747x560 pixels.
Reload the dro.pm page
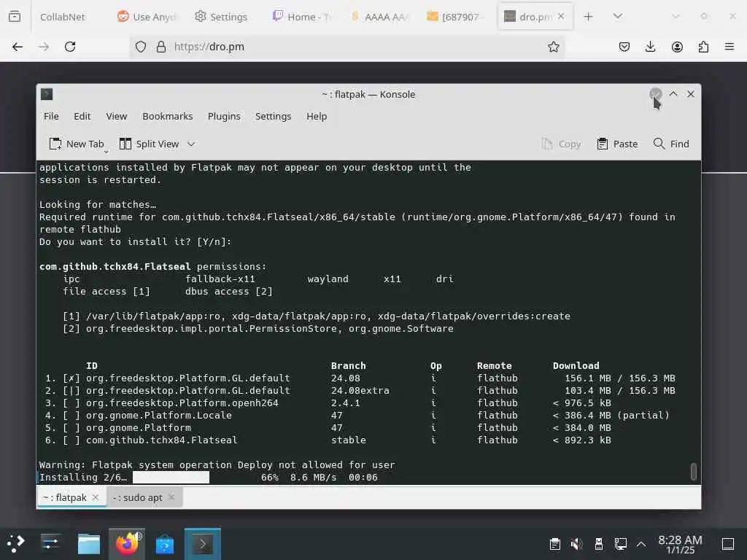click(x=70, y=47)
